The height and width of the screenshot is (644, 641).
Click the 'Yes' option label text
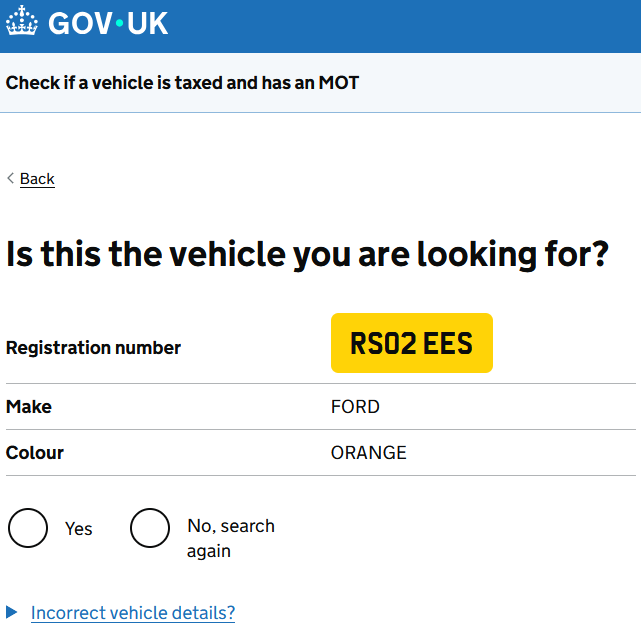coord(79,529)
